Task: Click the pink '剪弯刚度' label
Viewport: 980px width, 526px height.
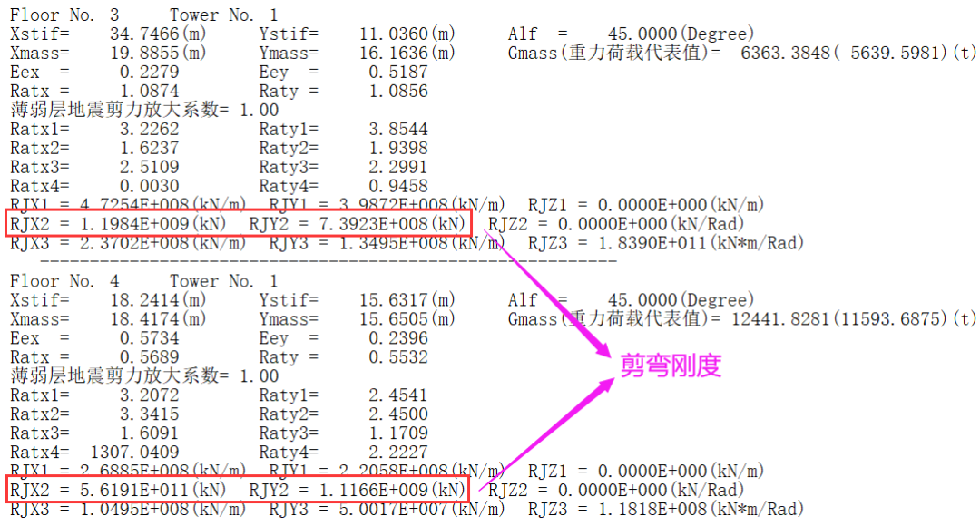Action: pyautogui.click(x=671, y=366)
